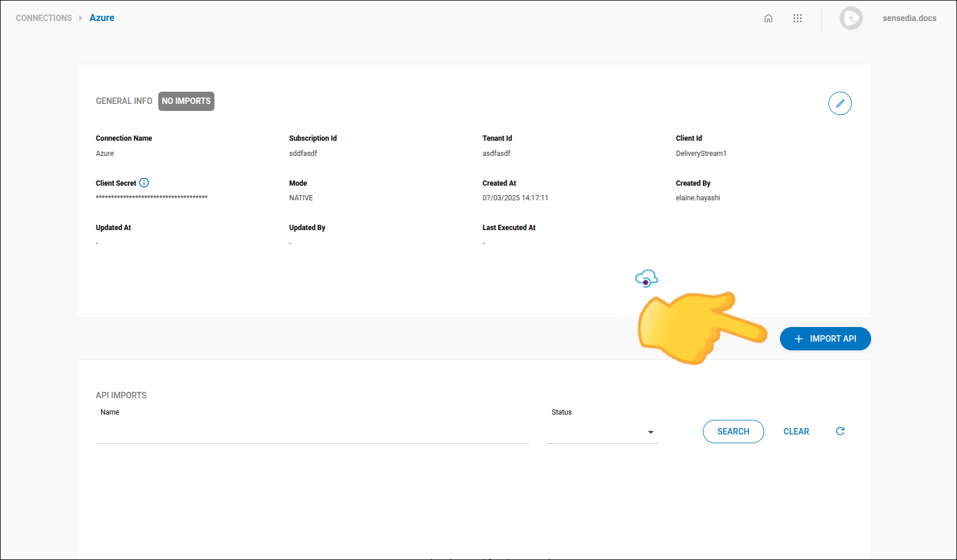This screenshot has height=560, width=957.
Task: Click the home icon in top bar
Action: click(768, 18)
